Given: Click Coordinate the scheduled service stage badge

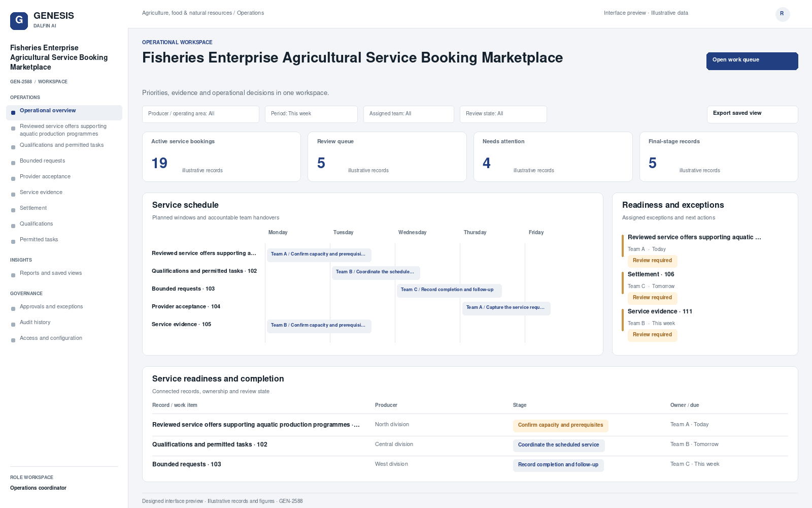Looking at the screenshot, I should [558, 445].
